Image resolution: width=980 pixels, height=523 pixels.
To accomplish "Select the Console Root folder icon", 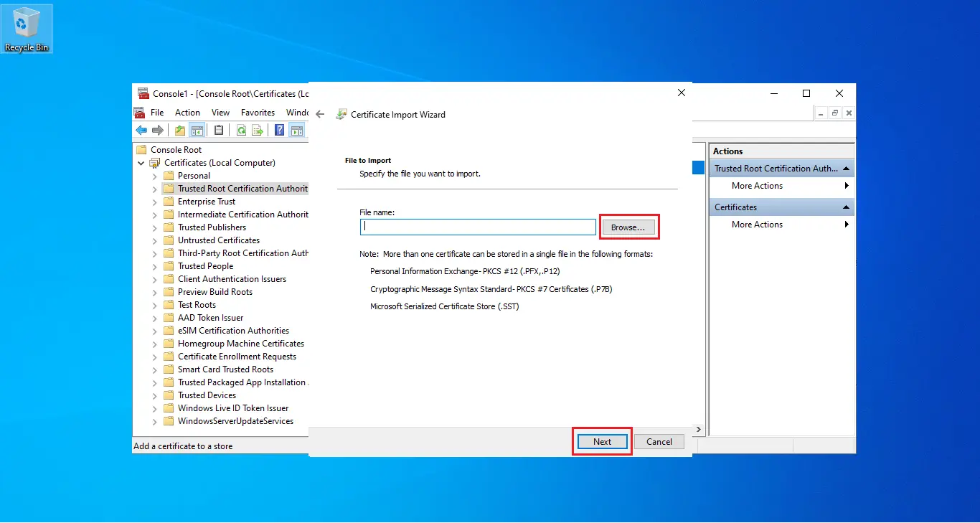I will (x=141, y=150).
